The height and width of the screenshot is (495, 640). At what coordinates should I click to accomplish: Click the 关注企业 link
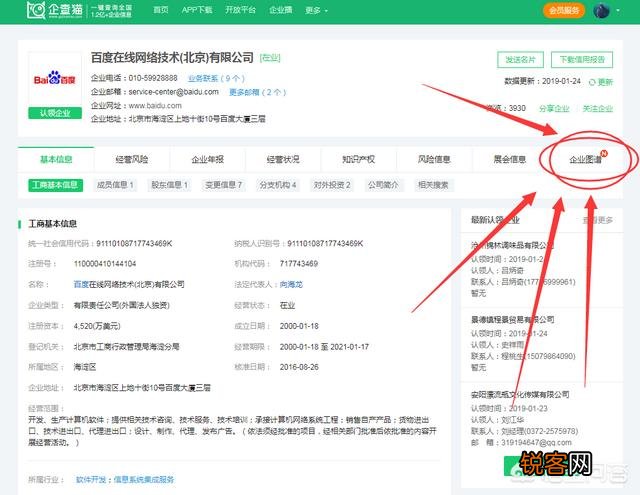[598, 108]
